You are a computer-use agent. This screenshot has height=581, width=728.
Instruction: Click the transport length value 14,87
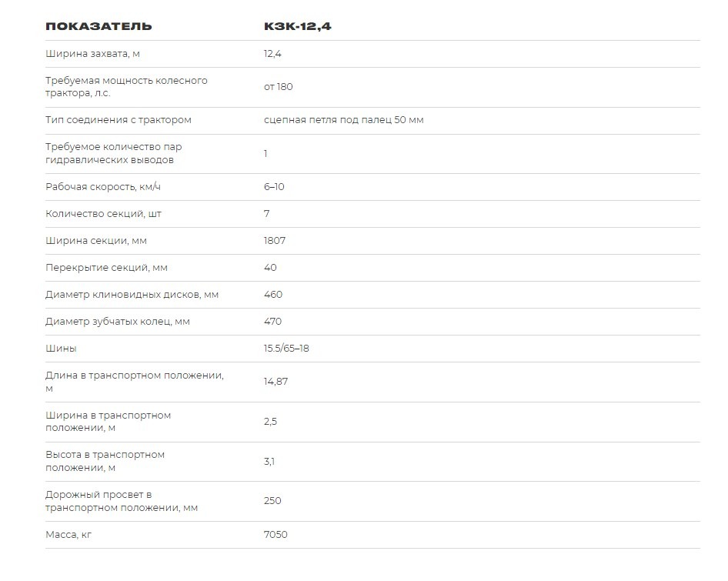(x=276, y=382)
